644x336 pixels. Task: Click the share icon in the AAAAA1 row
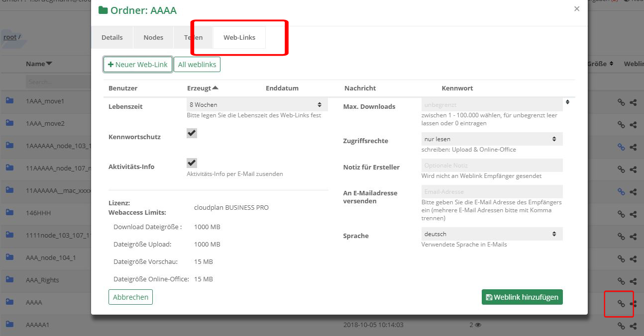[633, 326]
